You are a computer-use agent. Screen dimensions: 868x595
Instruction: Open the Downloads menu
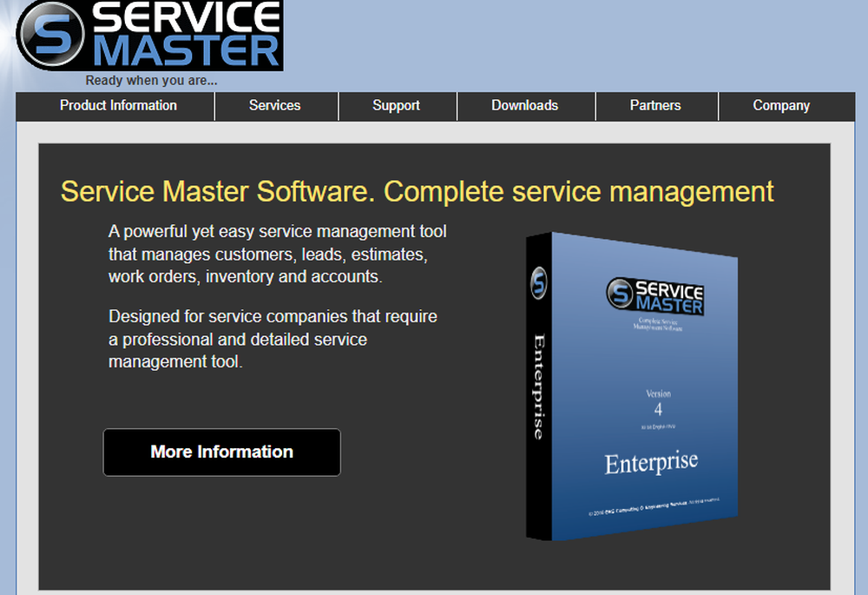524,105
